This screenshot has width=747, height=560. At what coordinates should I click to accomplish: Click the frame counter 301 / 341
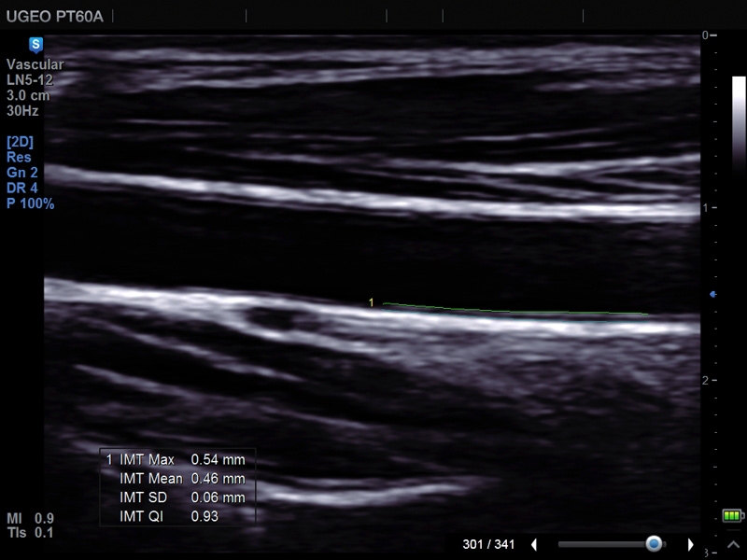tap(488, 544)
